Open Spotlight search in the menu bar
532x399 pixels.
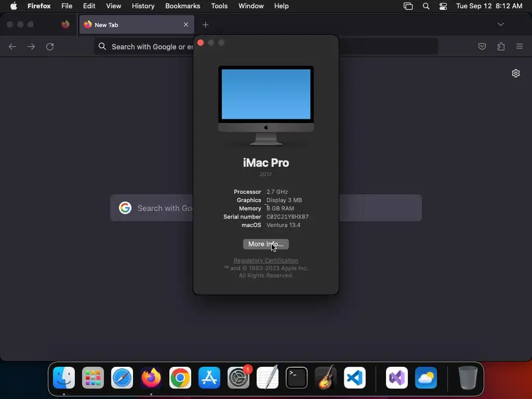pos(426,6)
